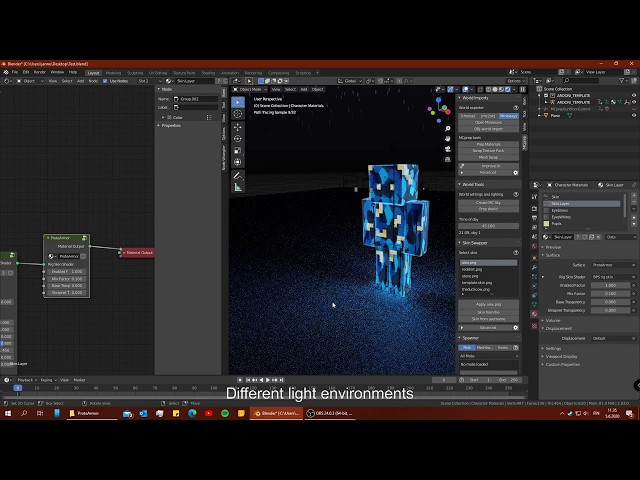
Task: Click the remove material slot minus button
Action: pyautogui.click(x=634, y=203)
